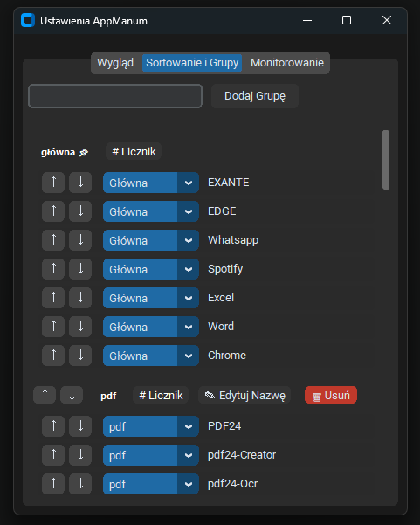The image size is (420, 525).
Task: Click the EDGE app name
Action: pyautogui.click(x=222, y=211)
